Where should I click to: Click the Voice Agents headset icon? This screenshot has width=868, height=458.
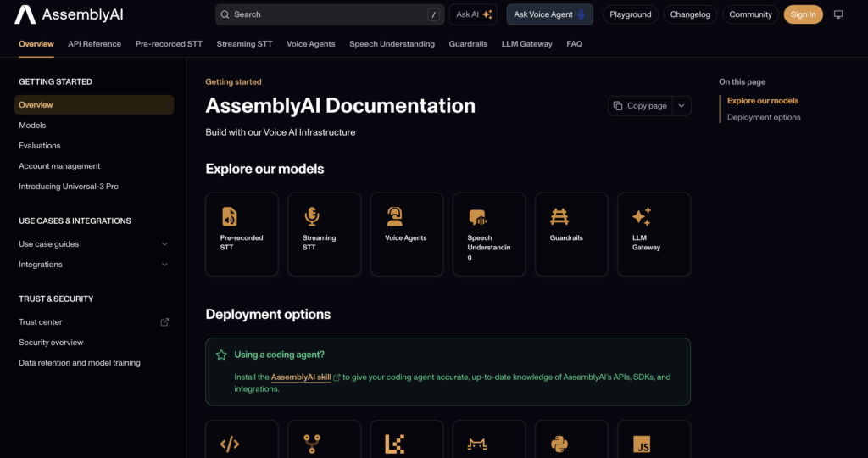394,216
